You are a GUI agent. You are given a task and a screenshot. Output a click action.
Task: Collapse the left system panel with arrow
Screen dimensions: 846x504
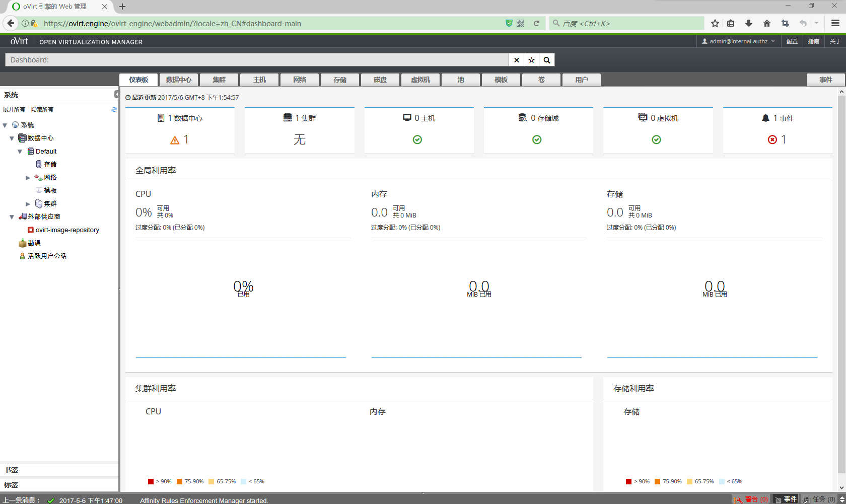116,94
